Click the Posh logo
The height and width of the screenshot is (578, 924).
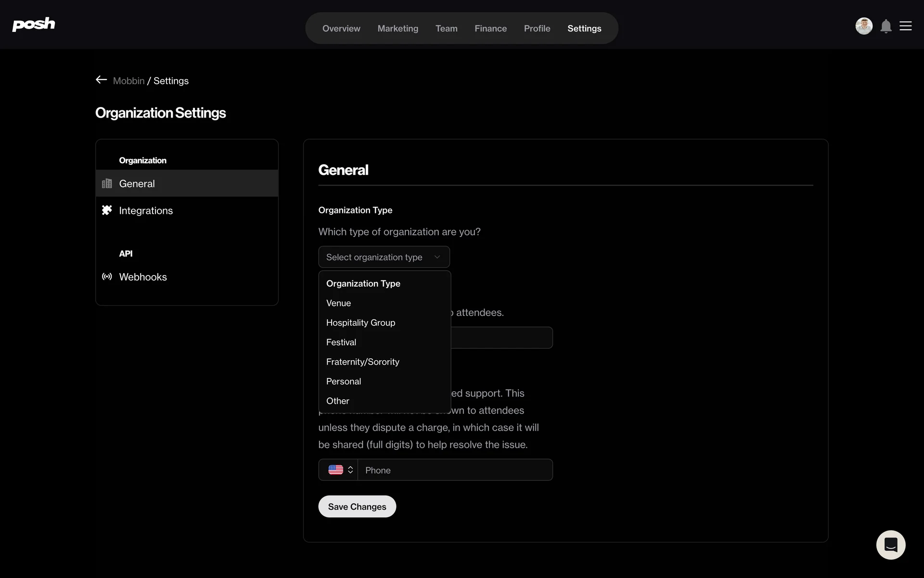[x=34, y=25]
